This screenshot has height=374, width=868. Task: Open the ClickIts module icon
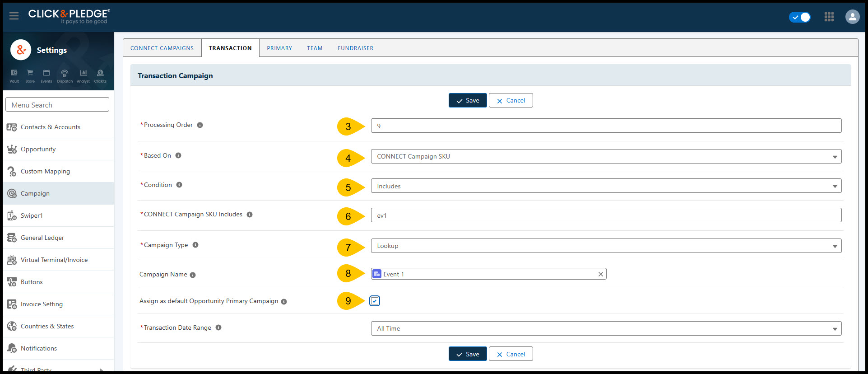coord(100,76)
